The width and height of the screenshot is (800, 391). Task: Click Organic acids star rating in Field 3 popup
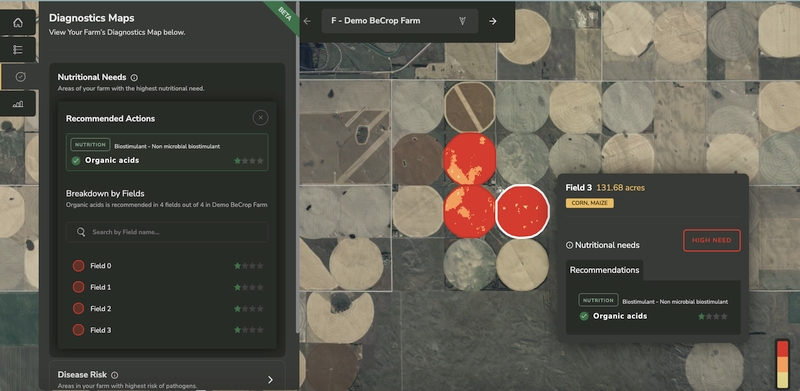point(713,316)
